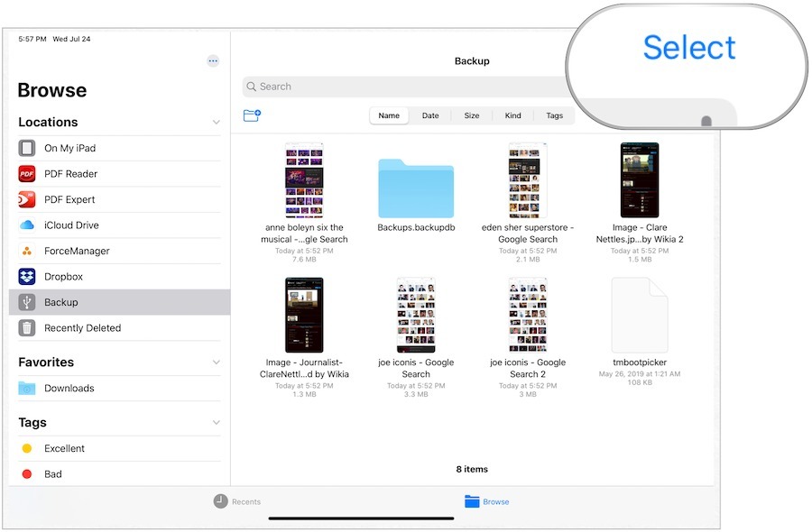Open the PDF Reader location
The height and width of the screenshot is (532, 812).
[x=70, y=174]
